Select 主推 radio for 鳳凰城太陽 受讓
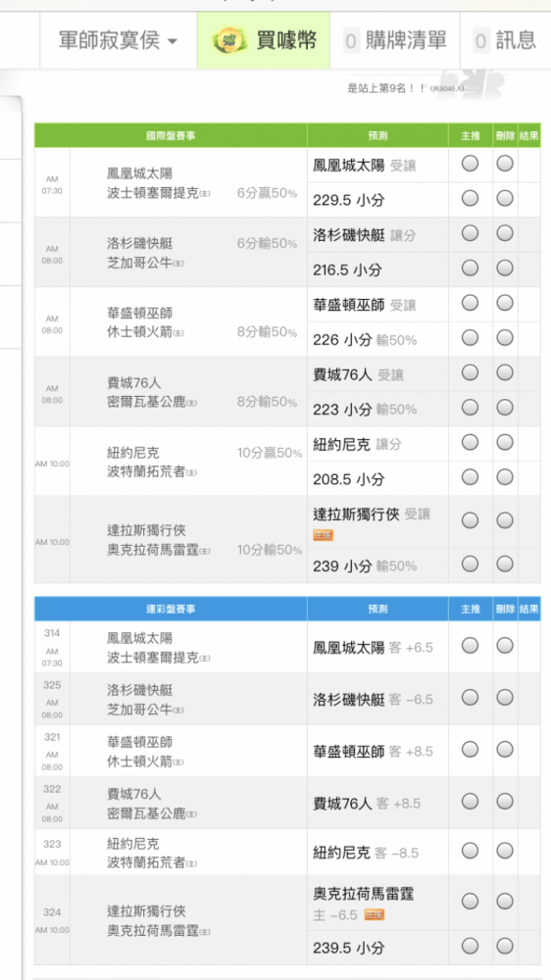The width and height of the screenshot is (551, 980). (x=470, y=164)
